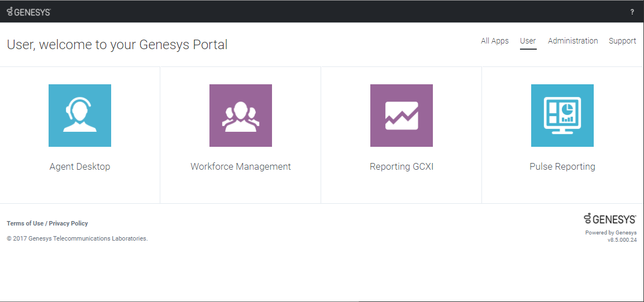Go to the Support tab

pos(622,41)
